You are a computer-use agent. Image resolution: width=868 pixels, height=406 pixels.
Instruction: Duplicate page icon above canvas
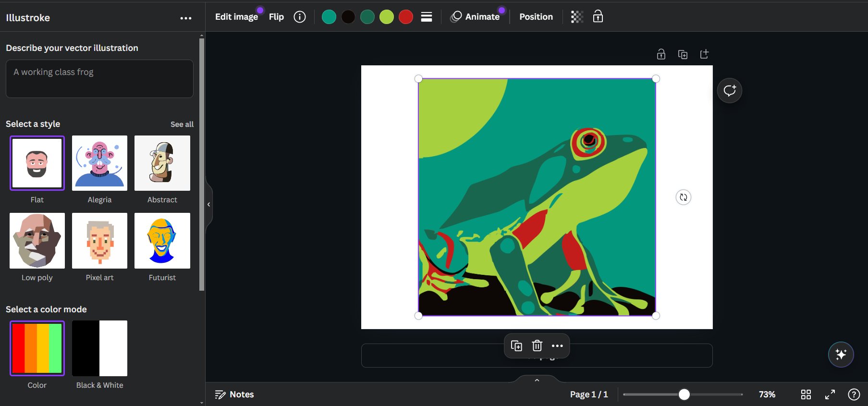(x=683, y=54)
